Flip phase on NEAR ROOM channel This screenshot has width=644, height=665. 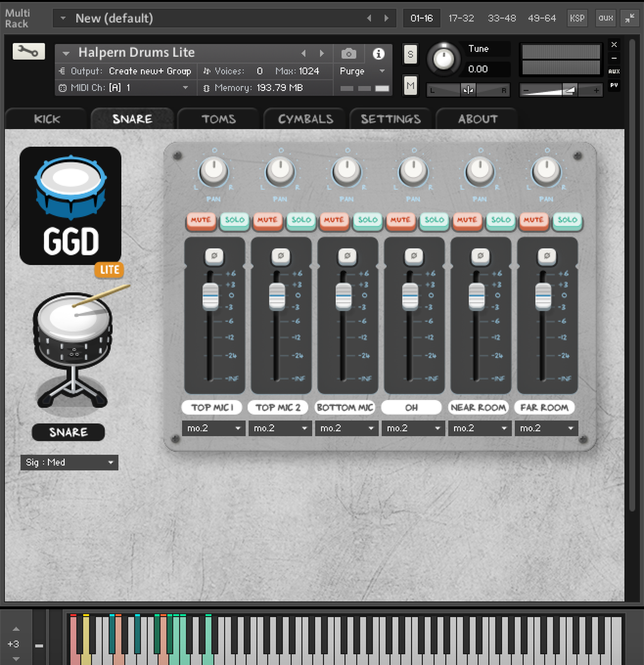click(x=480, y=256)
